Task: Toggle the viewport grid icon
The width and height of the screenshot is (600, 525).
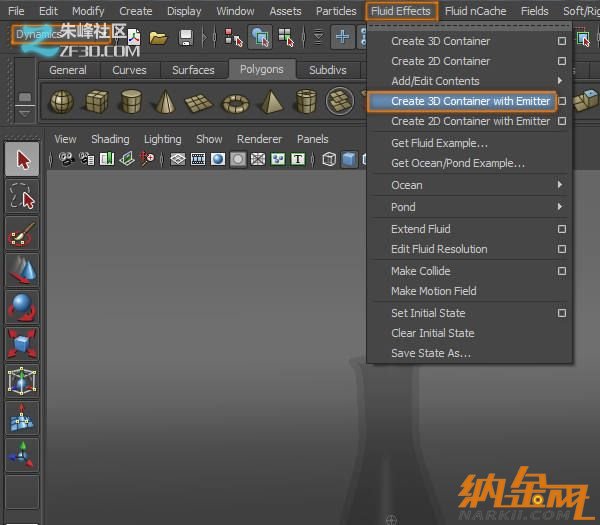Action: (x=178, y=159)
